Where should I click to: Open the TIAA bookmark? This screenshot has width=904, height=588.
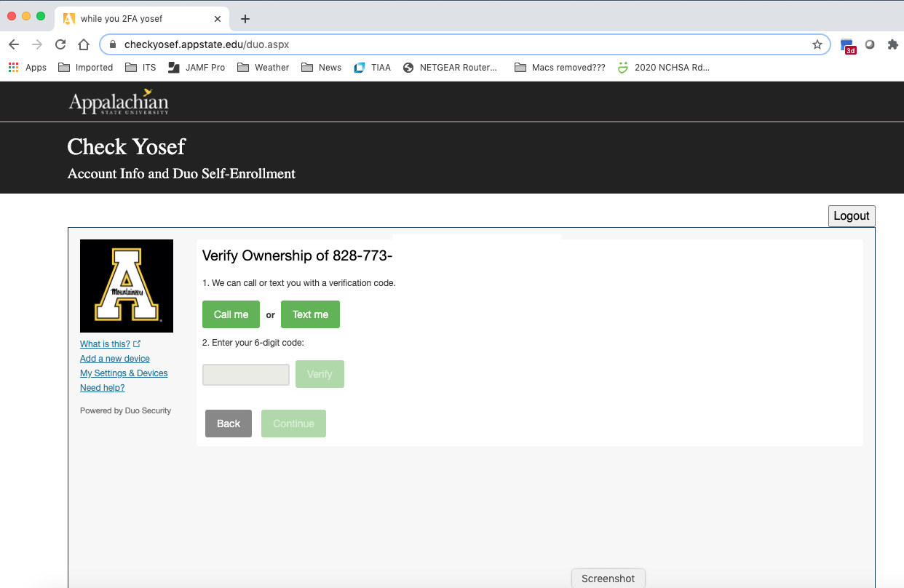pyautogui.click(x=372, y=67)
